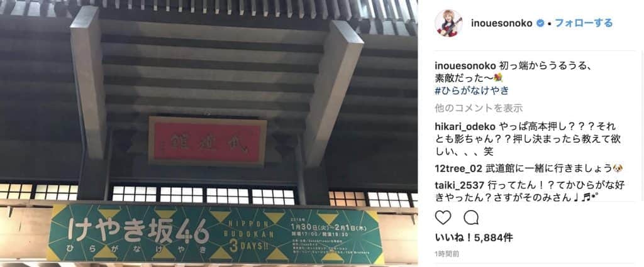644x267 pixels.
Task: Visit commenter taiki_2537's profile
Action: [460, 185]
